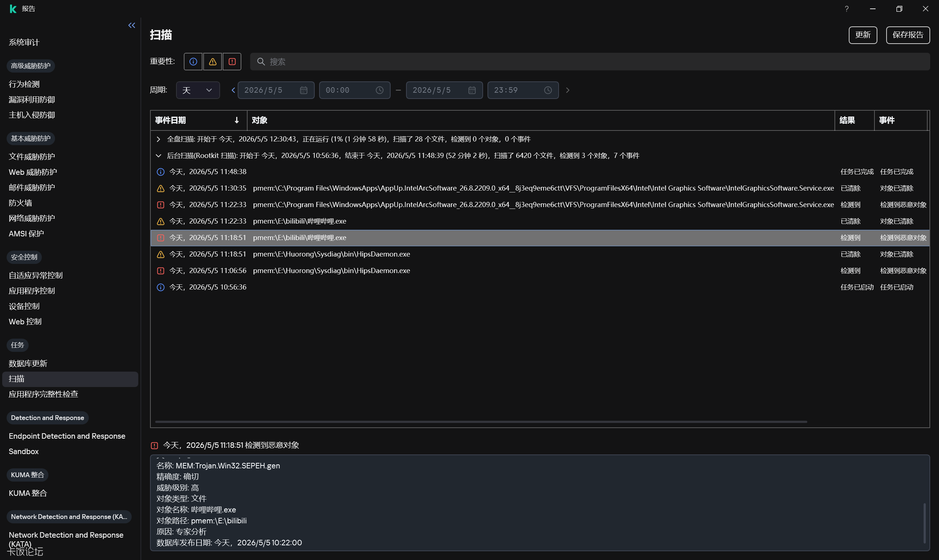Click the 更新 button
The height and width of the screenshot is (560, 939).
(x=863, y=35)
